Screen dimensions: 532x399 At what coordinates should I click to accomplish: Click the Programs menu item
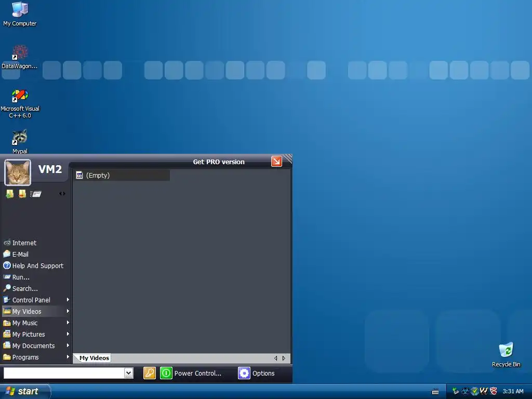pos(36,357)
